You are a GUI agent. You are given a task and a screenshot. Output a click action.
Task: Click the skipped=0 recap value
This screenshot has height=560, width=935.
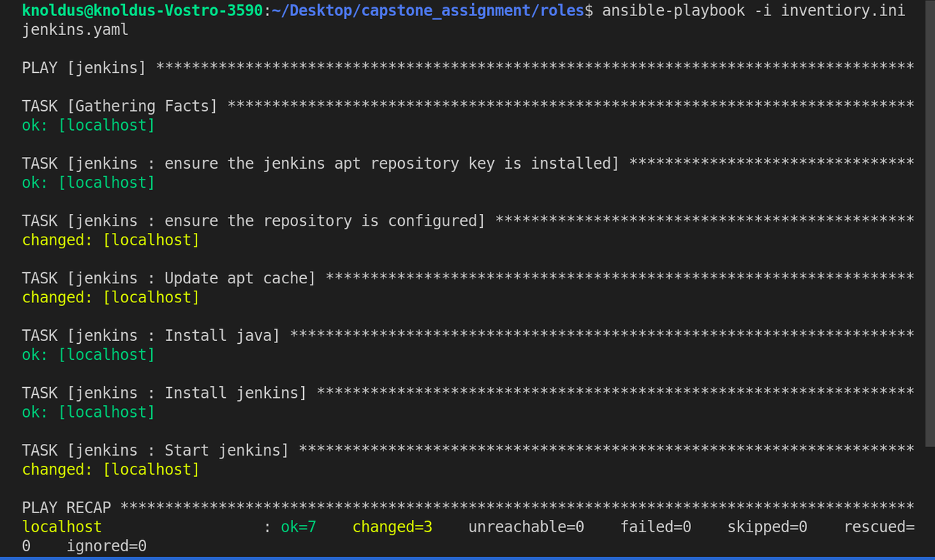(767, 526)
